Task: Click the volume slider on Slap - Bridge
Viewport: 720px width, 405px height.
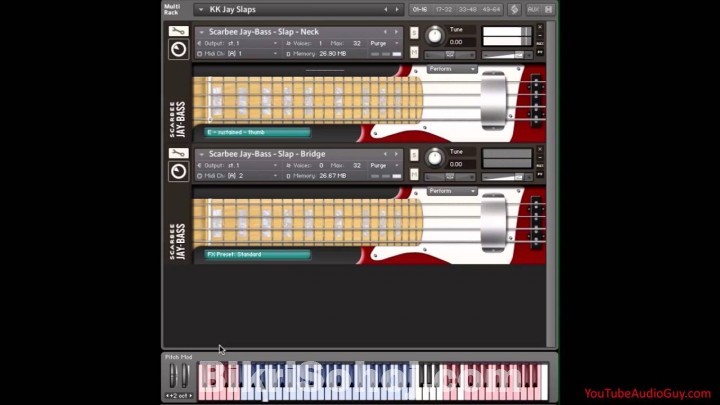Action: click(507, 177)
